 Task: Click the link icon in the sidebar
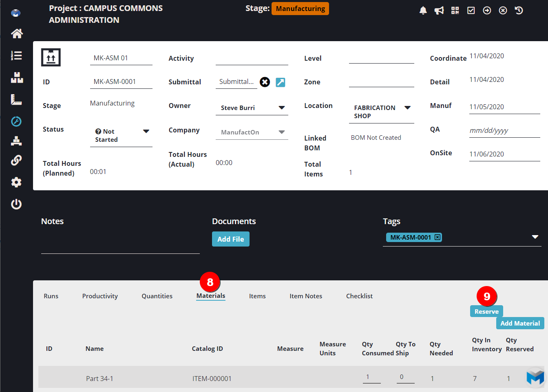tap(16, 160)
